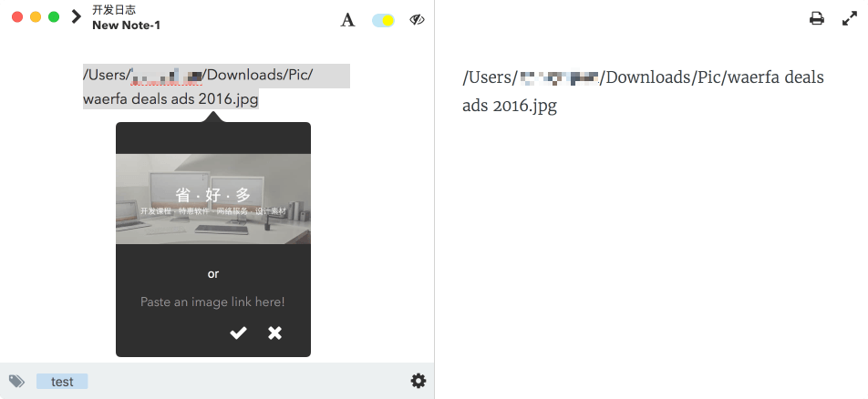Open settings gear in editor footer
The height and width of the screenshot is (399, 868).
tap(418, 380)
